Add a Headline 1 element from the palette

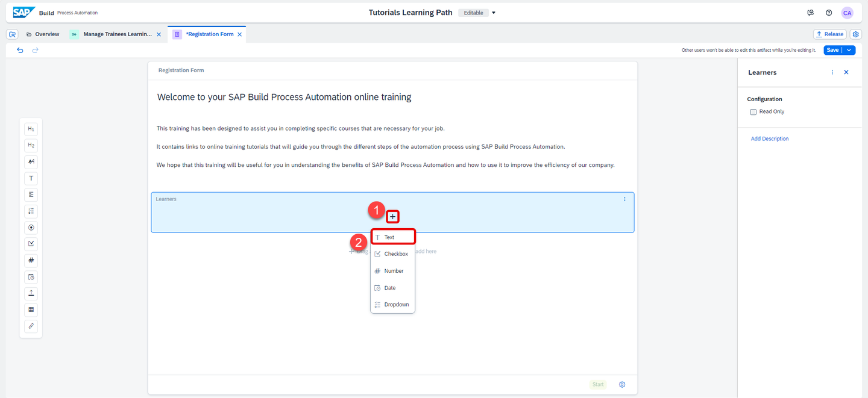[x=31, y=129]
